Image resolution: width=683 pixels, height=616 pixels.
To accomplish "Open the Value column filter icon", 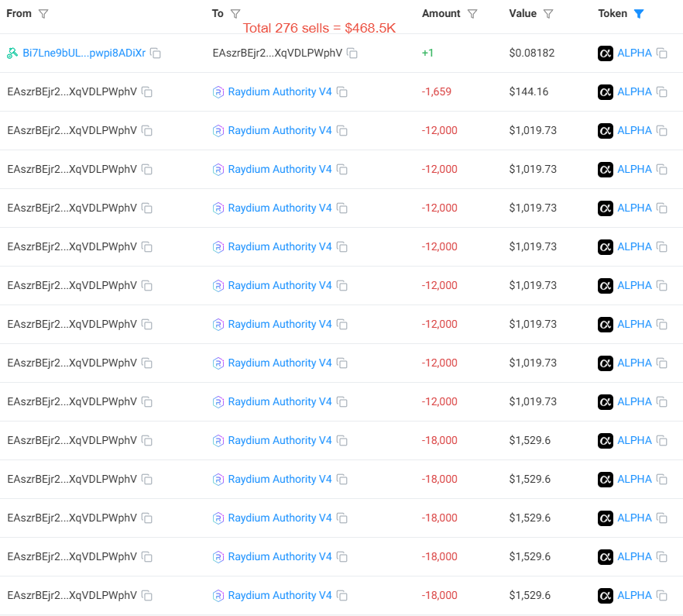I will 547,13.
